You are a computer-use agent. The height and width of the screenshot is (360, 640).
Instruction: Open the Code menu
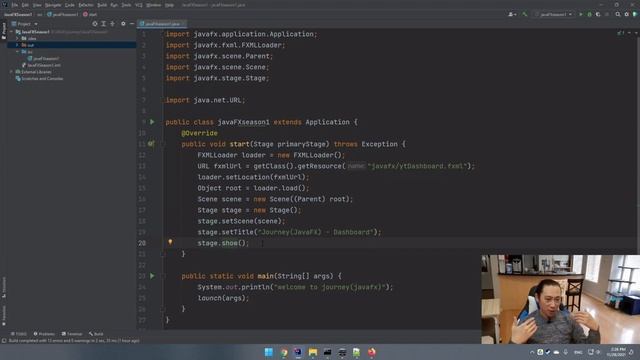[x=70, y=5]
